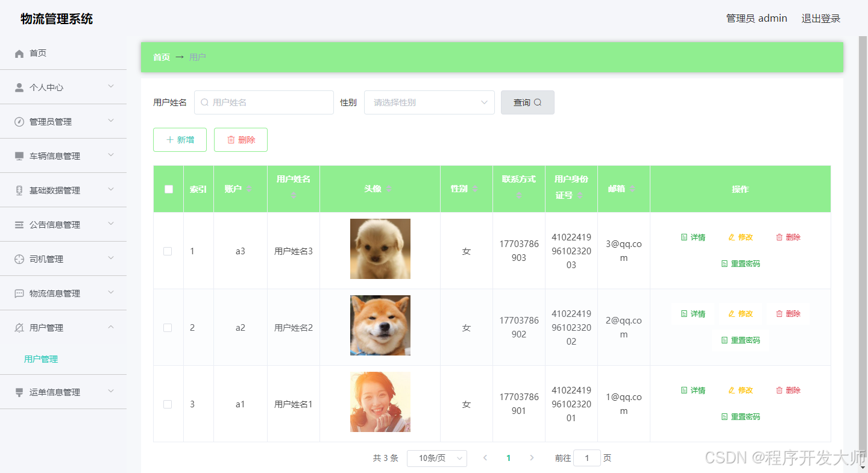Click 删除 for user a3
The width and height of the screenshot is (868, 473).
pyautogui.click(x=788, y=237)
